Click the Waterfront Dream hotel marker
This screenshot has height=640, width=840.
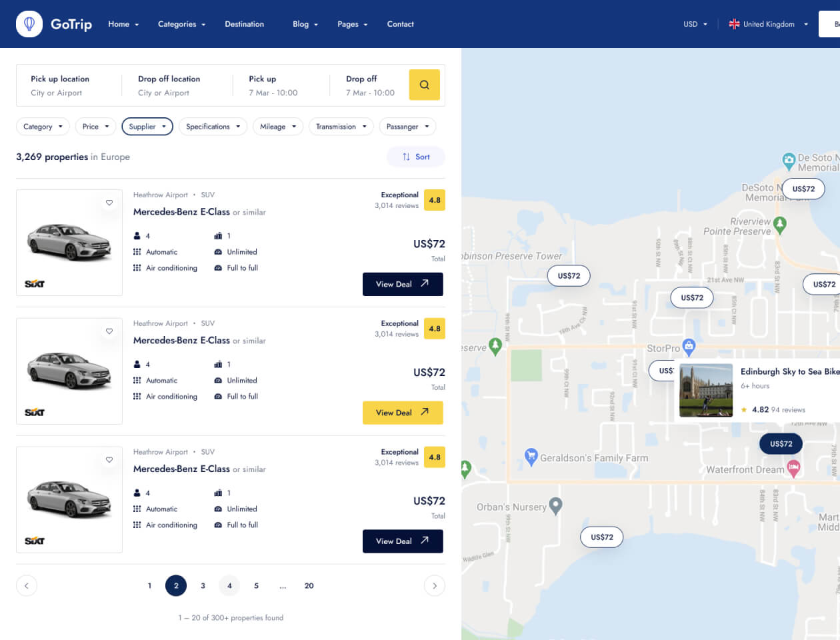793,469
